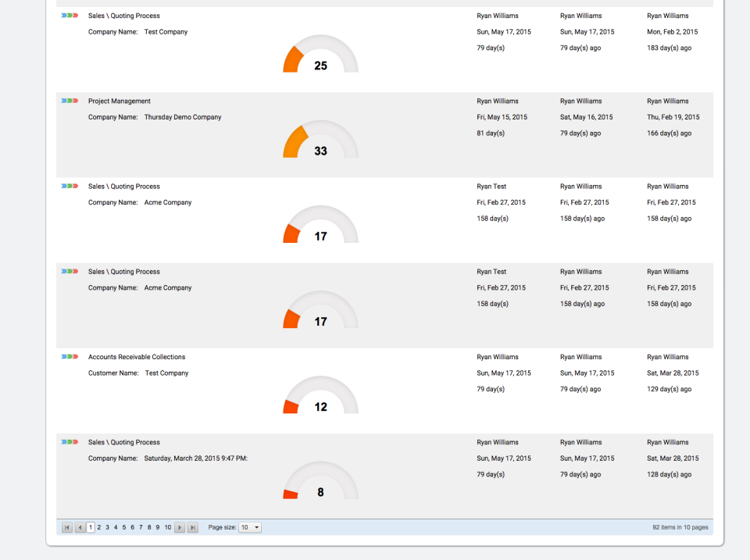Click the gauge showing 33
The image size is (750, 560).
coord(320,139)
